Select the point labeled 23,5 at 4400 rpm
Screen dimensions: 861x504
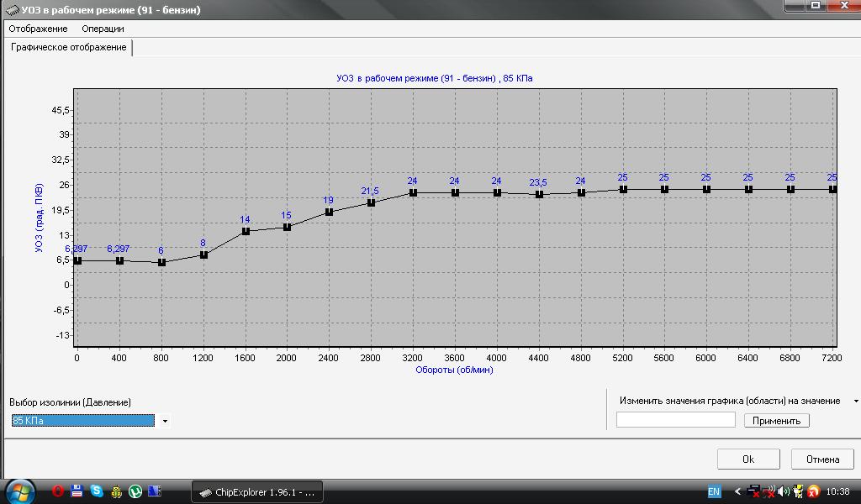(x=539, y=195)
